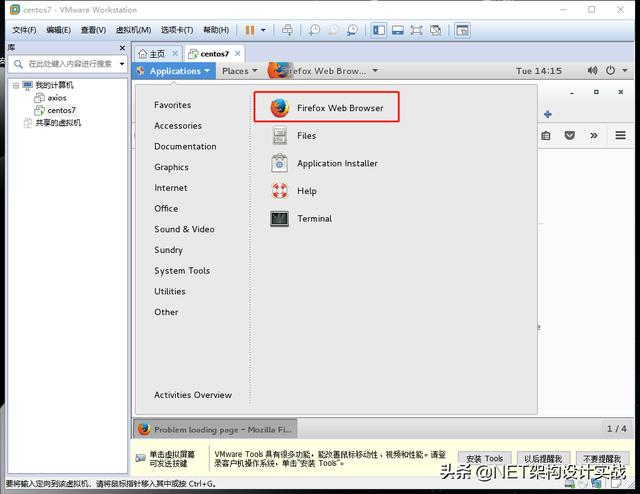Click Firefox new tab plus icon
Viewport: 640px width, 494px height.
(x=548, y=114)
